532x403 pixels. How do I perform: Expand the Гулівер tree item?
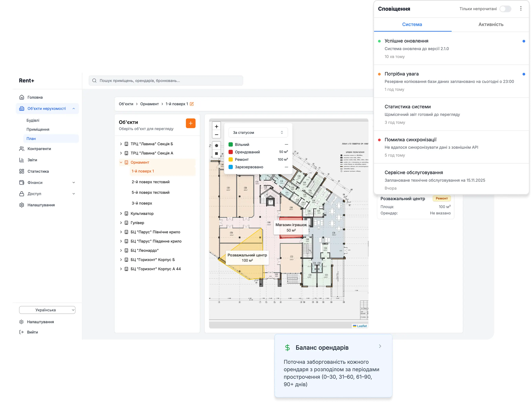[x=121, y=223]
